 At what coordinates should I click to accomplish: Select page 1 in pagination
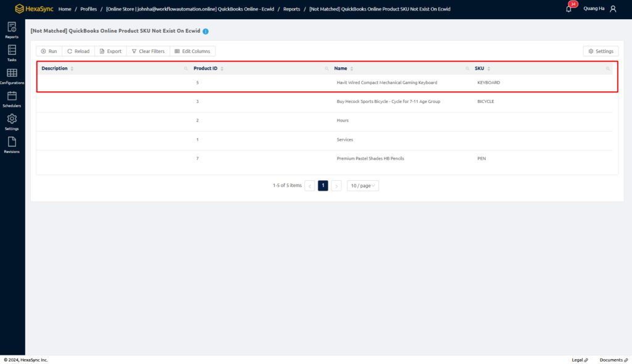click(323, 186)
